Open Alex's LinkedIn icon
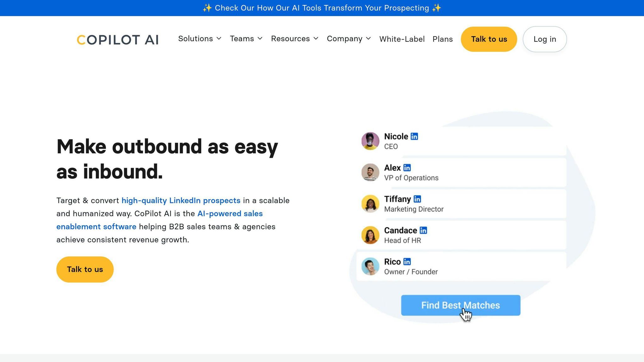 coord(407,168)
